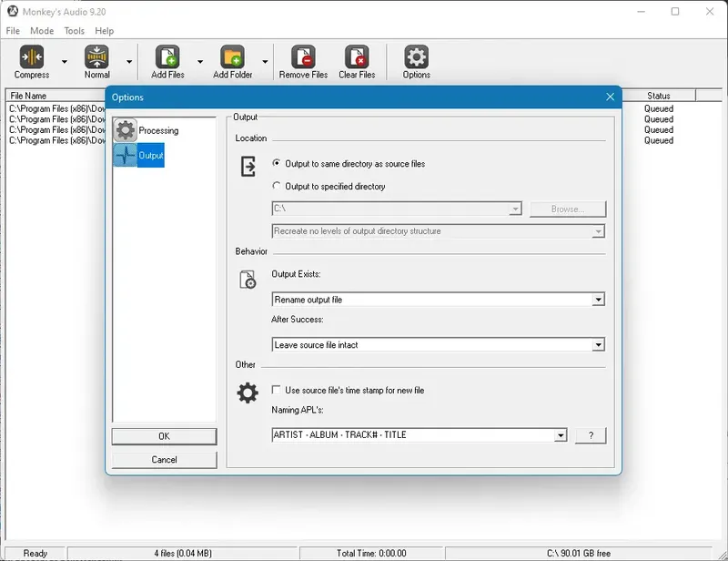The image size is (728, 561).
Task: Open the File menu
Action: (13, 31)
